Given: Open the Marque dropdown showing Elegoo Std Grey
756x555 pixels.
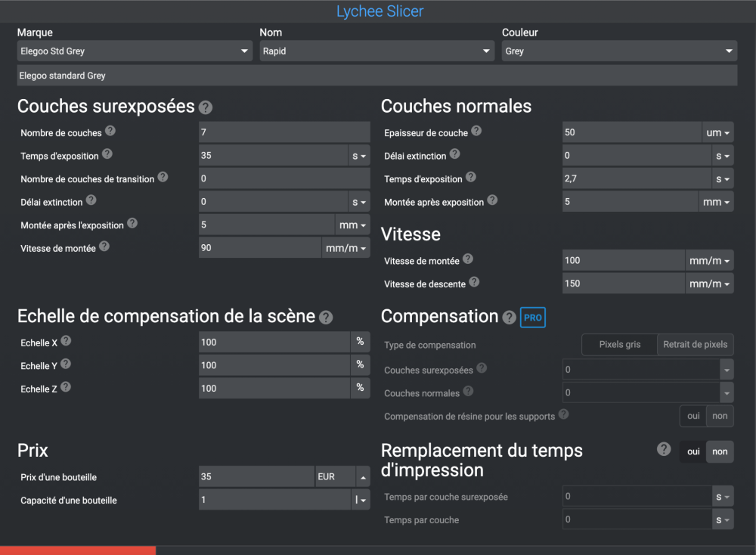Looking at the screenshot, I should click(x=135, y=51).
